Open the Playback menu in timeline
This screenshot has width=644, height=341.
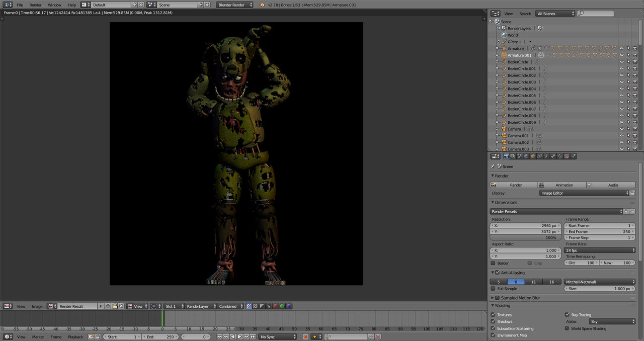75,336
